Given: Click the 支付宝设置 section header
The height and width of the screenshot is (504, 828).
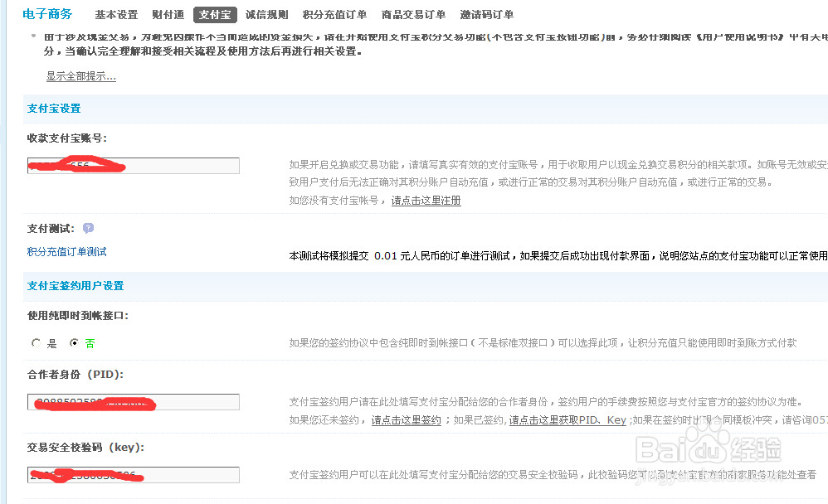Looking at the screenshot, I should 54,109.
